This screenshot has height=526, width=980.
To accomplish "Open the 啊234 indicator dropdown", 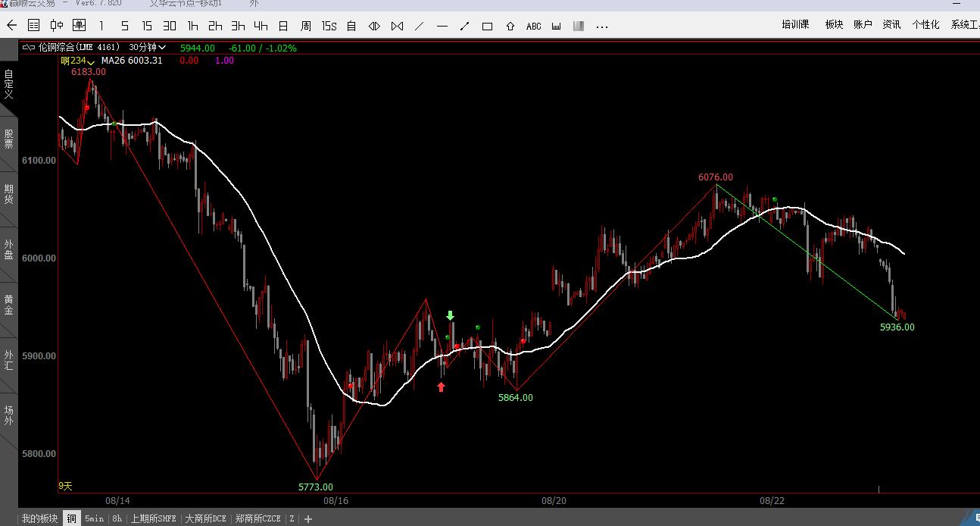I will (x=78, y=61).
